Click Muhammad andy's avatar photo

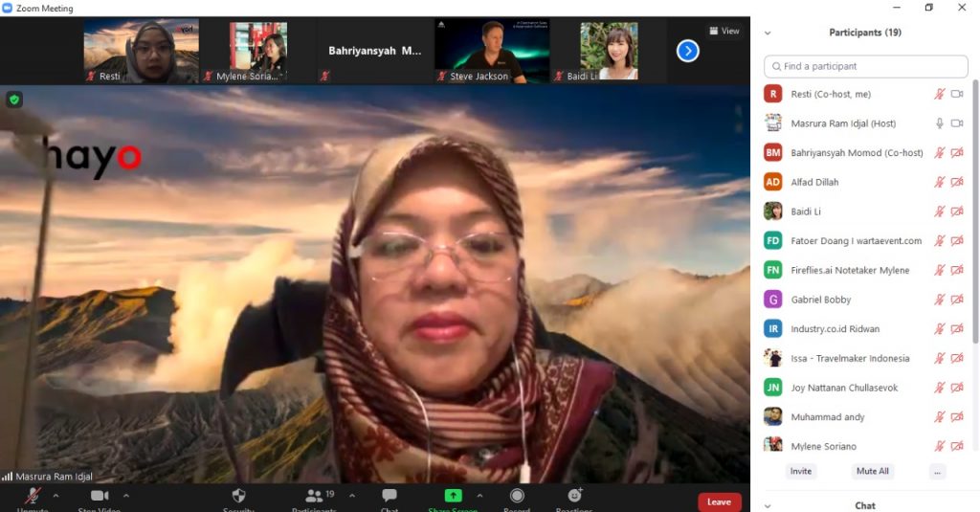(773, 417)
